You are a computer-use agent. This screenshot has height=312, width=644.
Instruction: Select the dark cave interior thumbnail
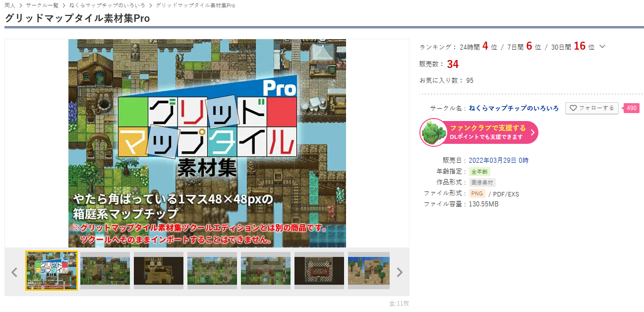click(159, 270)
